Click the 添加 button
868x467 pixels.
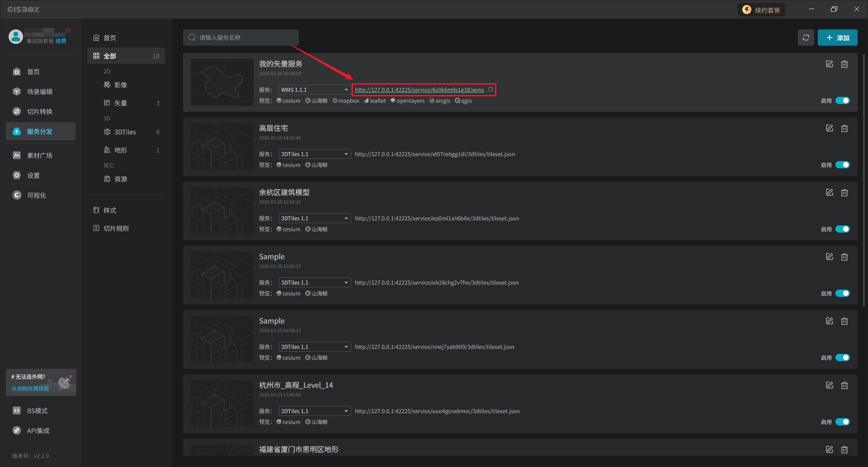click(837, 38)
